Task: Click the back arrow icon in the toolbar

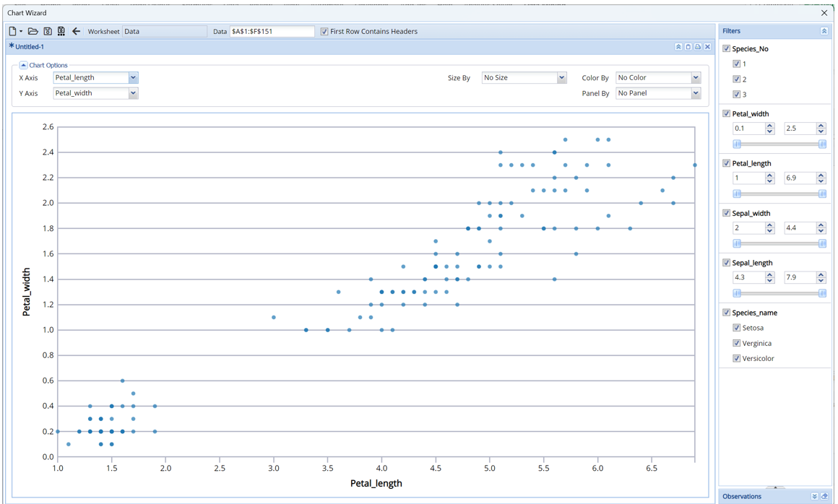Action: coord(76,31)
